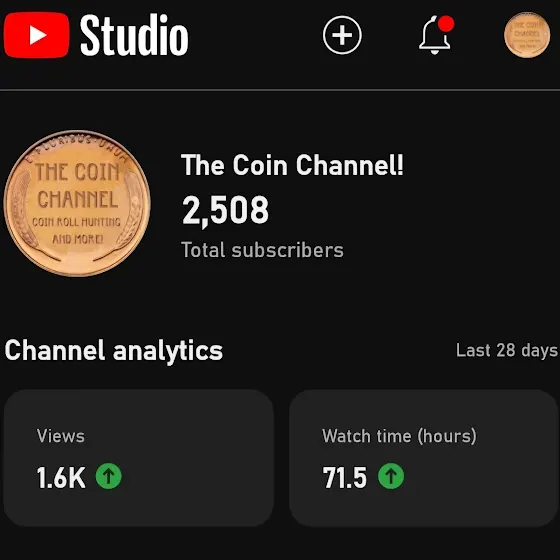560x560 pixels.
Task: Tap the red notification badge dot
Action: (446, 24)
